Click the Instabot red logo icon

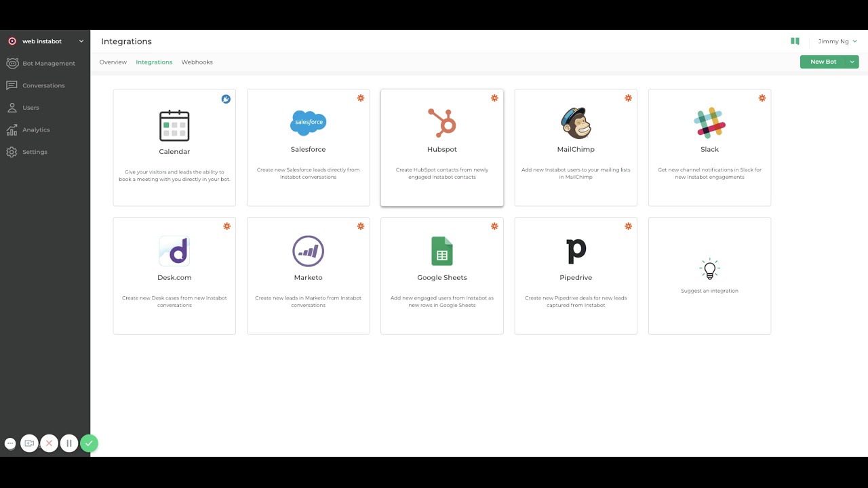pyautogui.click(x=12, y=41)
